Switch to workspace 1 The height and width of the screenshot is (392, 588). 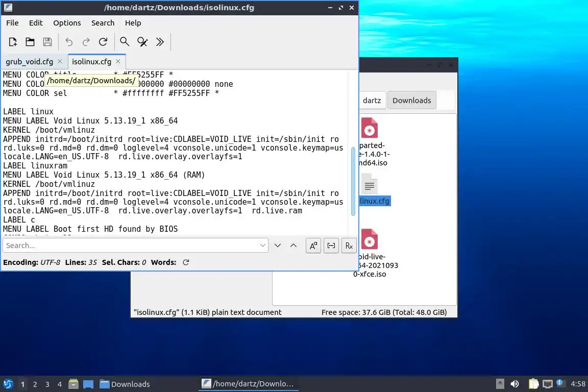[x=22, y=384]
